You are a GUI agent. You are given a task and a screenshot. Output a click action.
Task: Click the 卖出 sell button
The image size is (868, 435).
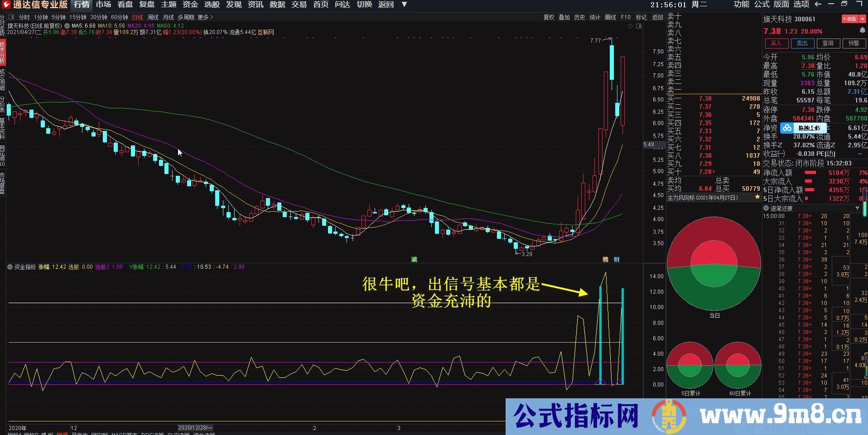(802, 43)
